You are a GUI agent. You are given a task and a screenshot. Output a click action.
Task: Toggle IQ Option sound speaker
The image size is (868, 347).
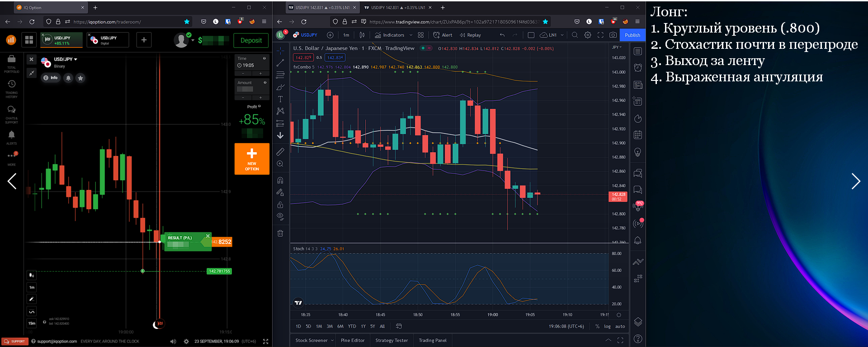tap(173, 342)
